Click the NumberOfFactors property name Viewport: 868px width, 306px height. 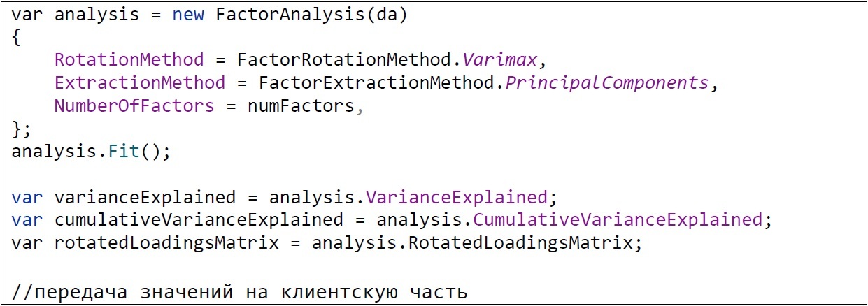coord(134,106)
